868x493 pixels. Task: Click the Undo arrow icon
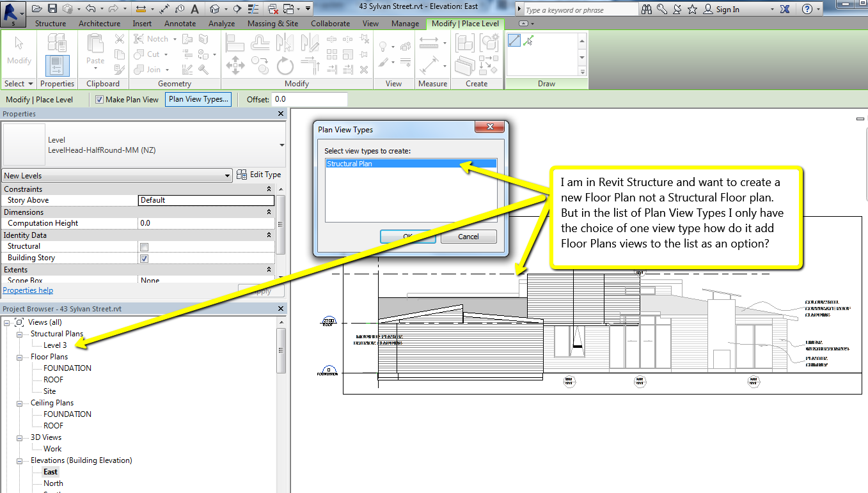tap(90, 9)
